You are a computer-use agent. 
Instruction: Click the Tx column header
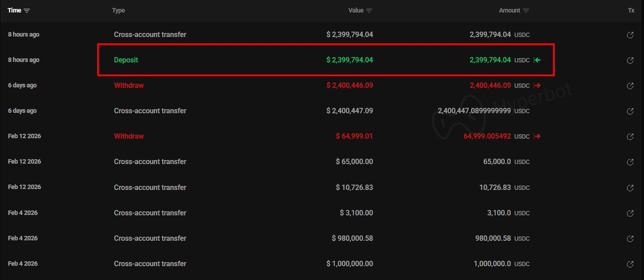(631, 11)
